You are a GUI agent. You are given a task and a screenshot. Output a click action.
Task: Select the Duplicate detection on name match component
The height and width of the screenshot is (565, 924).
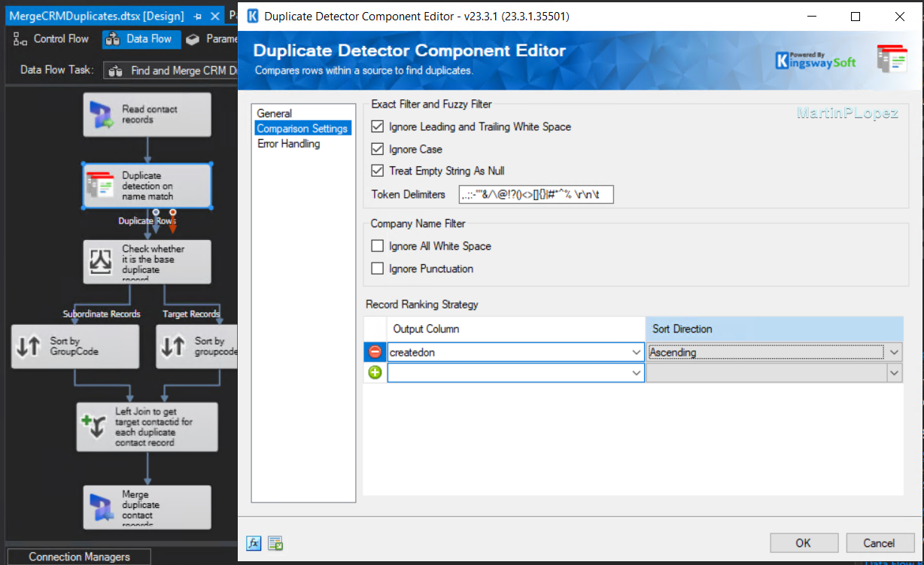[147, 184]
